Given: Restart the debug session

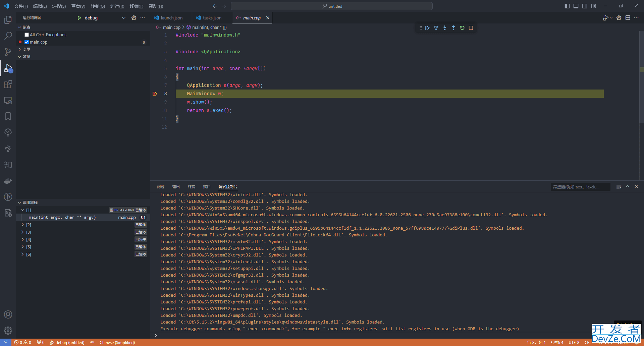Looking at the screenshot, I should (462, 28).
